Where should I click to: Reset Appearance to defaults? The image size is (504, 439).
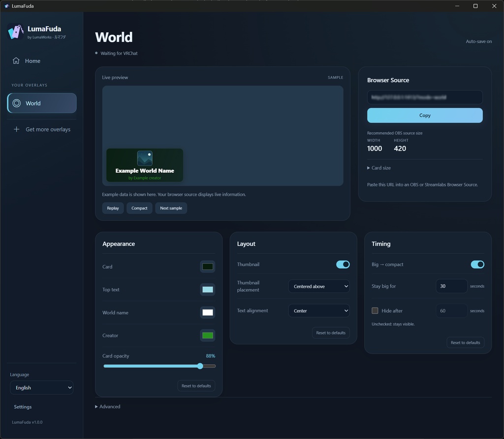196,386
